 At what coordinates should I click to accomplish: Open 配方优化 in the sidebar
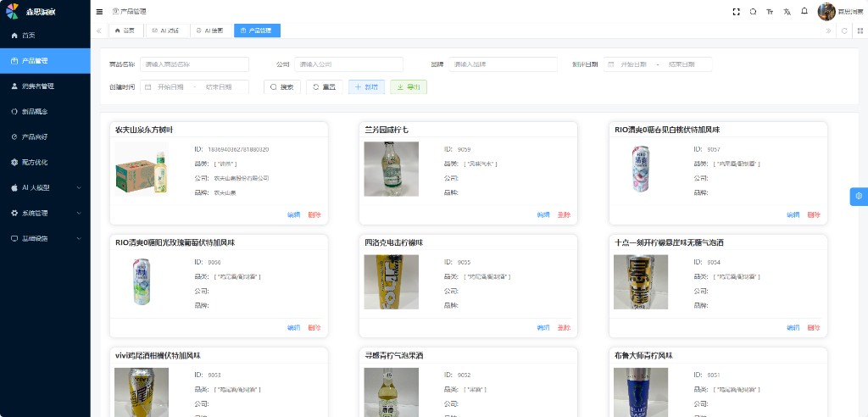(45, 162)
